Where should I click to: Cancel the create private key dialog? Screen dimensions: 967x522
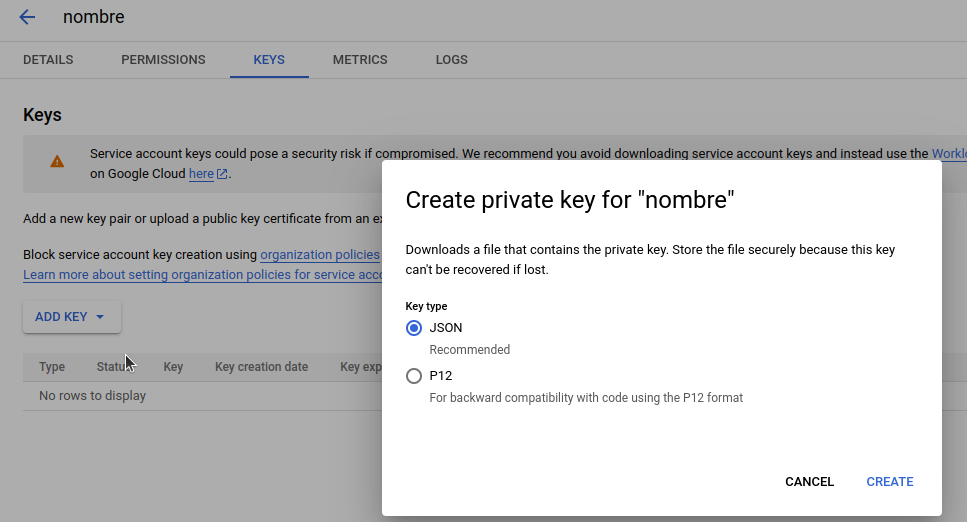(x=809, y=482)
